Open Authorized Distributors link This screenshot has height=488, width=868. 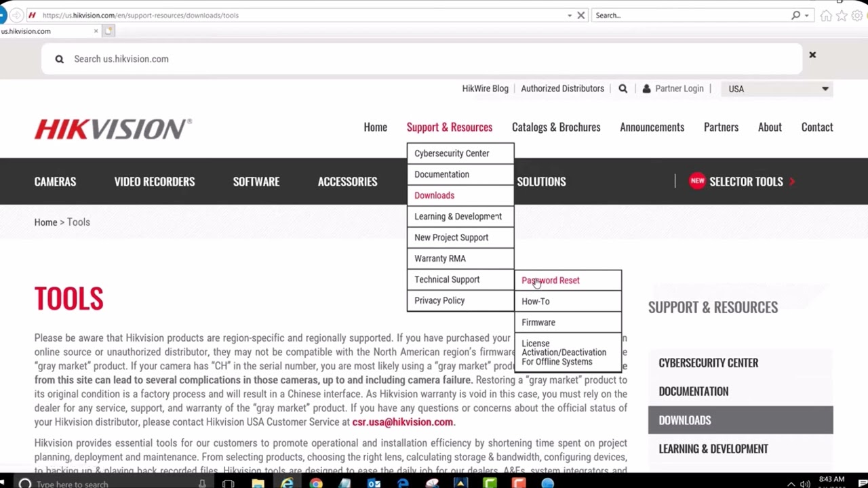click(x=562, y=89)
